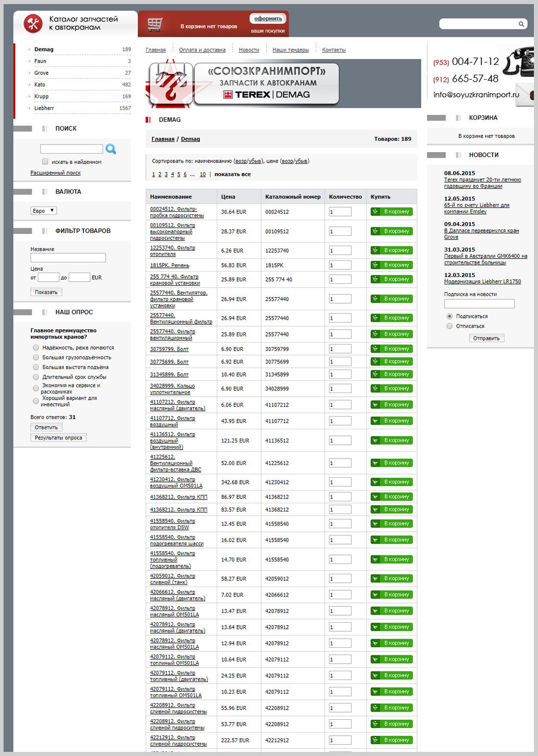Select poll option 'Хороший вариант для инвестиций'

36,401
